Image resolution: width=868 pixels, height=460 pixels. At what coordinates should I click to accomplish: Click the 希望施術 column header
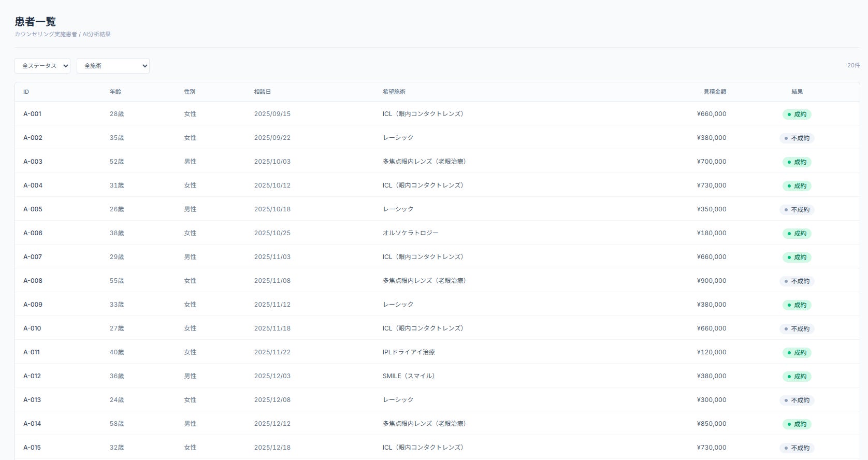pos(394,92)
